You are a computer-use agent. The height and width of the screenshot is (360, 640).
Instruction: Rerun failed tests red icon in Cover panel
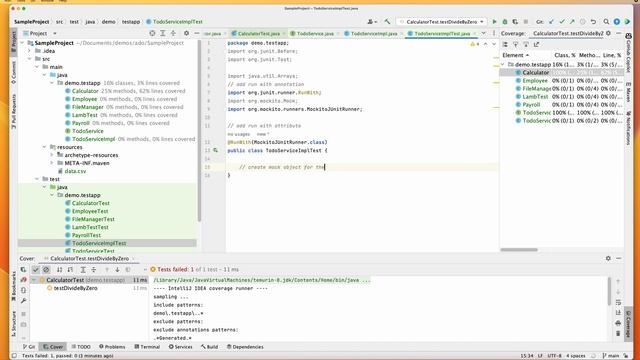coord(23,280)
